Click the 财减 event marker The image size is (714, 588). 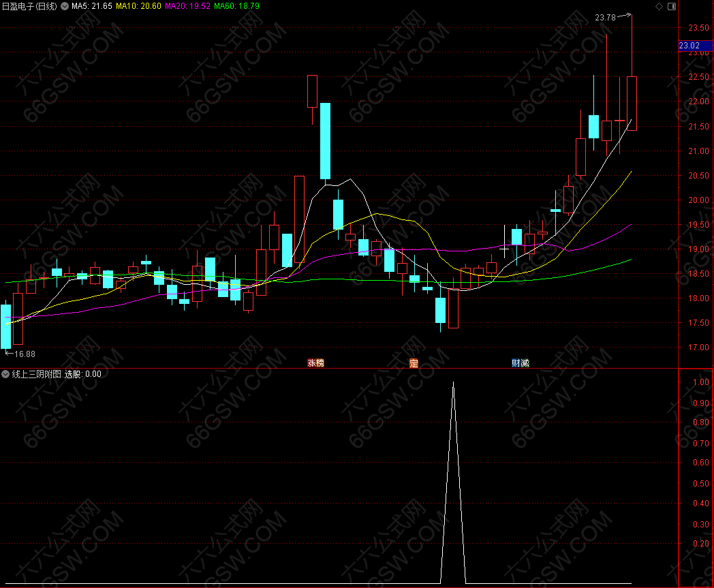(521, 363)
